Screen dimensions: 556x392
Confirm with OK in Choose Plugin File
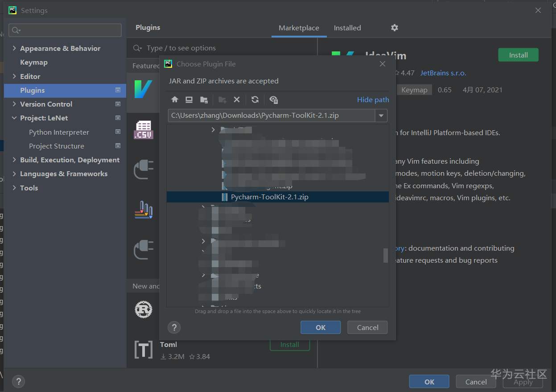321,327
